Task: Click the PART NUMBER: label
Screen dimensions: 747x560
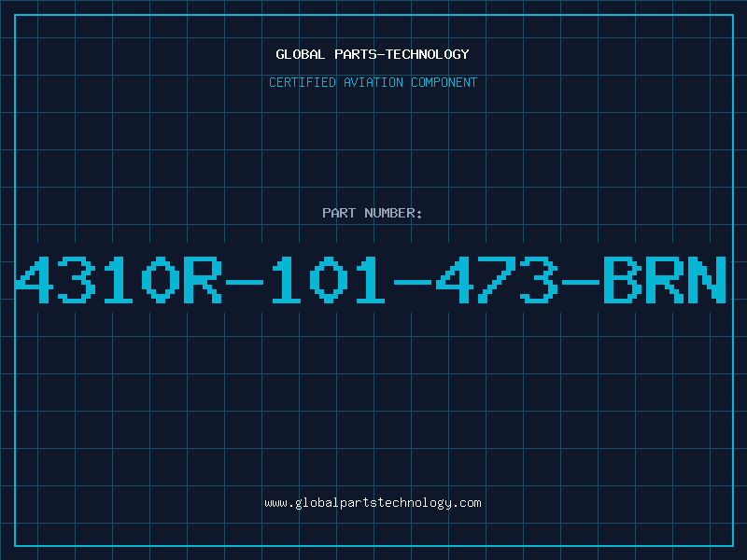Action: point(373,213)
